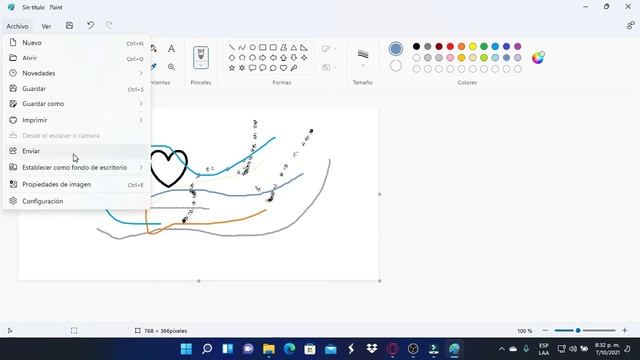Click the zoom slider handle

(578, 331)
